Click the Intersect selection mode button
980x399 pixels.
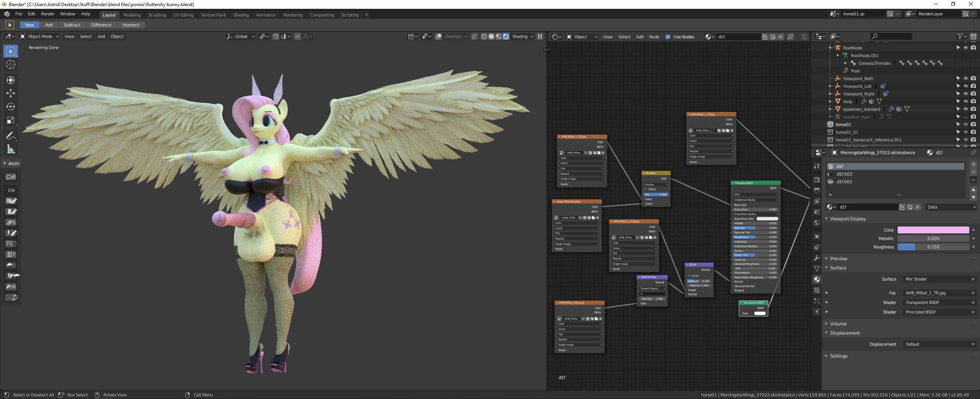[x=131, y=25]
